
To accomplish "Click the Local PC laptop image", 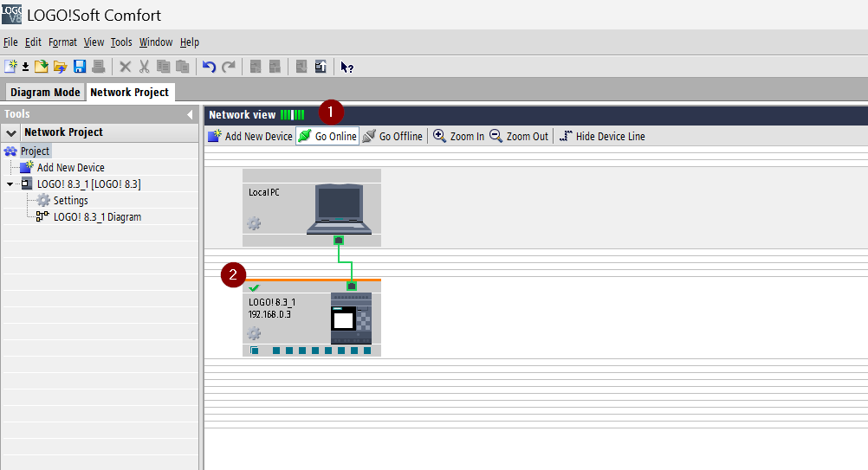I will click(x=340, y=209).
